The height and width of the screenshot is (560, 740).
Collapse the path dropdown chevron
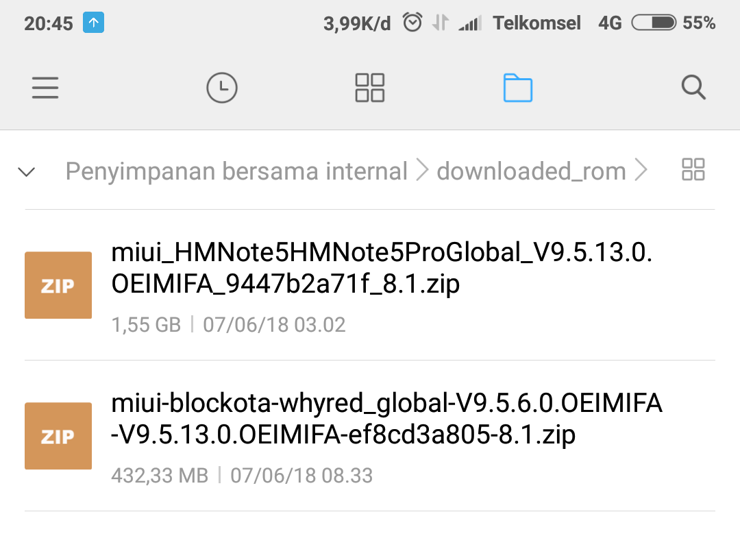(x=27, y=171)
